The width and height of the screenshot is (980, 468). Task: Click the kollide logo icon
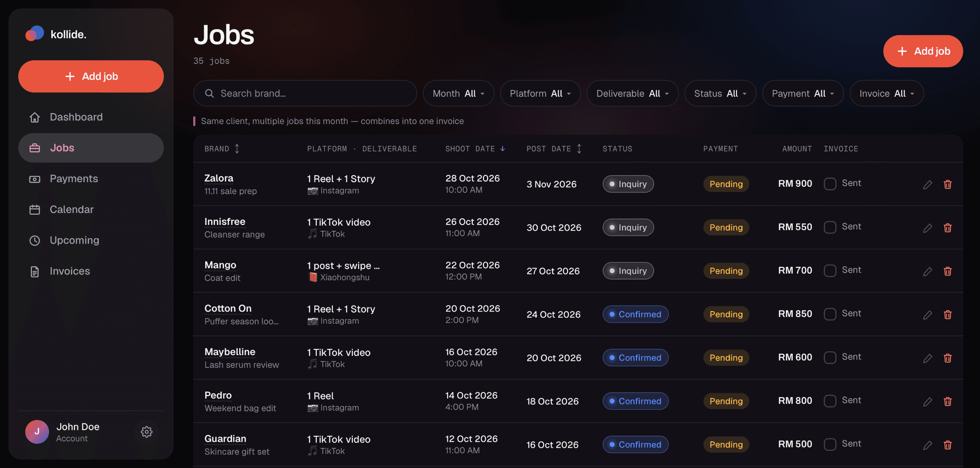(x=35, y=34)
